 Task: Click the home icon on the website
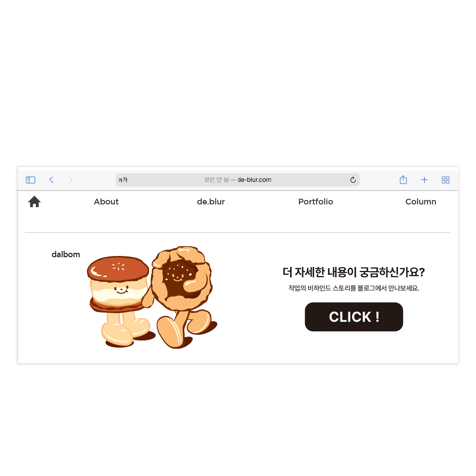tap(34, 202)
